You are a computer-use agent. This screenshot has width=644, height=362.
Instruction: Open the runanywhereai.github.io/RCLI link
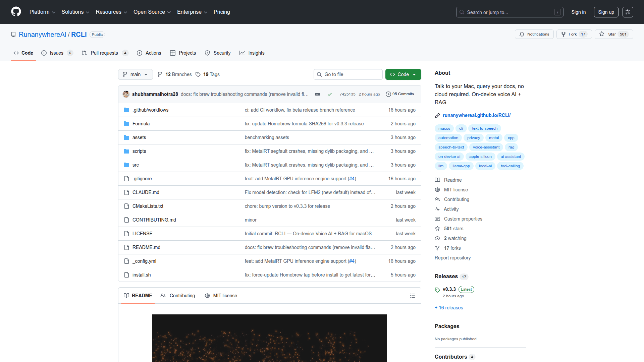point(476,115)
